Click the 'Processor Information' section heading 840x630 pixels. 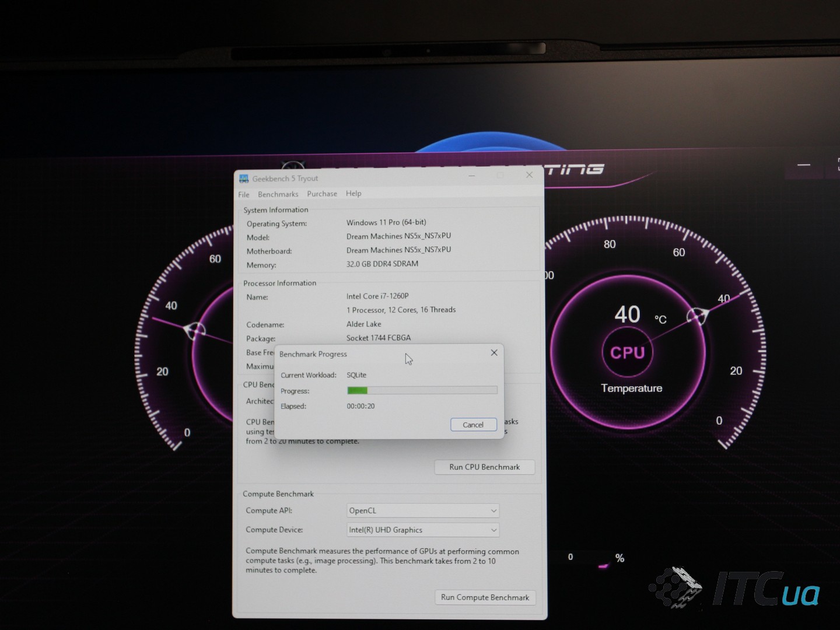coord(279,283)
